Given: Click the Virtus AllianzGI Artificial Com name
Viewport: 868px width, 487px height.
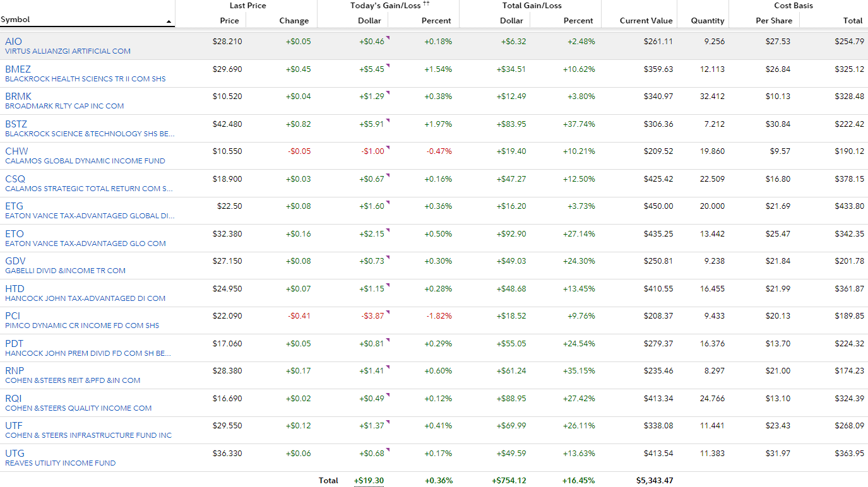Looking at the screenshot, I should click(x=68, y=51).
